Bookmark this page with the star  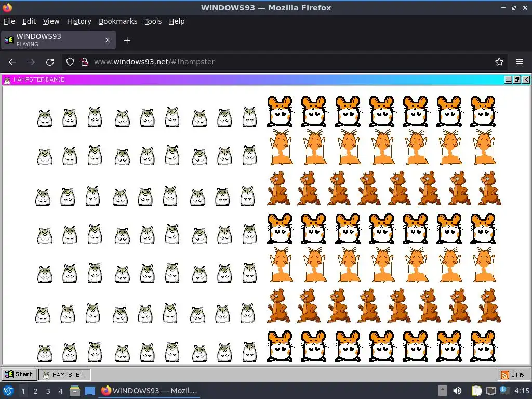click(499, 62)
